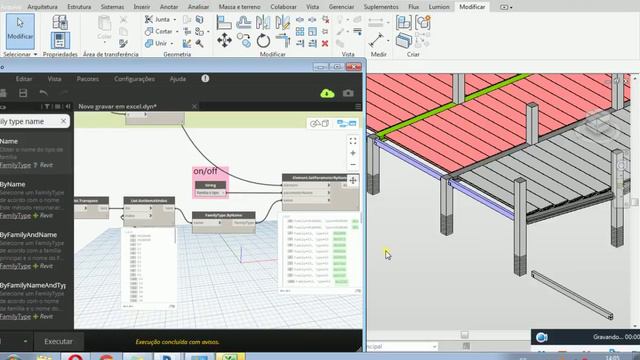Zoom in with the plus button in Dynamo

[353, 153]
